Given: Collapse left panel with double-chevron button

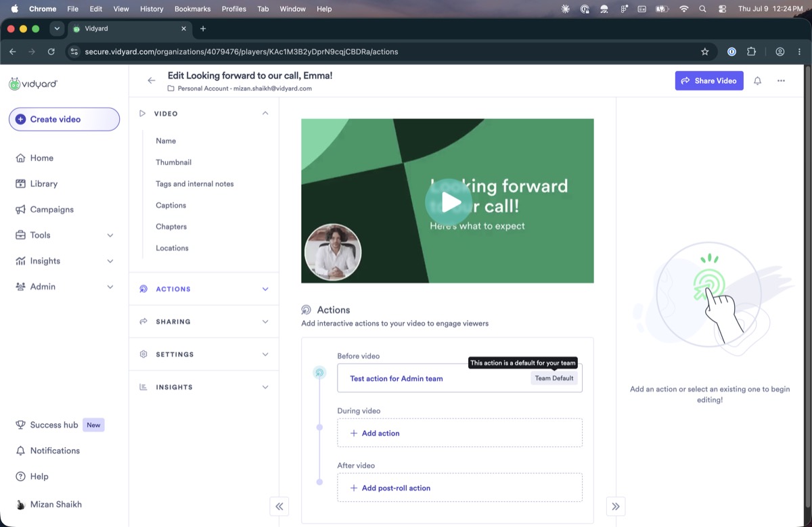Looking at the screenshot, I should [279, 506].
